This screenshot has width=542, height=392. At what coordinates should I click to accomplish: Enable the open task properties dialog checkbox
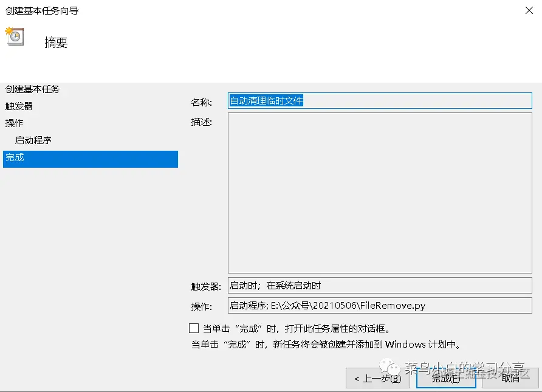pos(194,328)
